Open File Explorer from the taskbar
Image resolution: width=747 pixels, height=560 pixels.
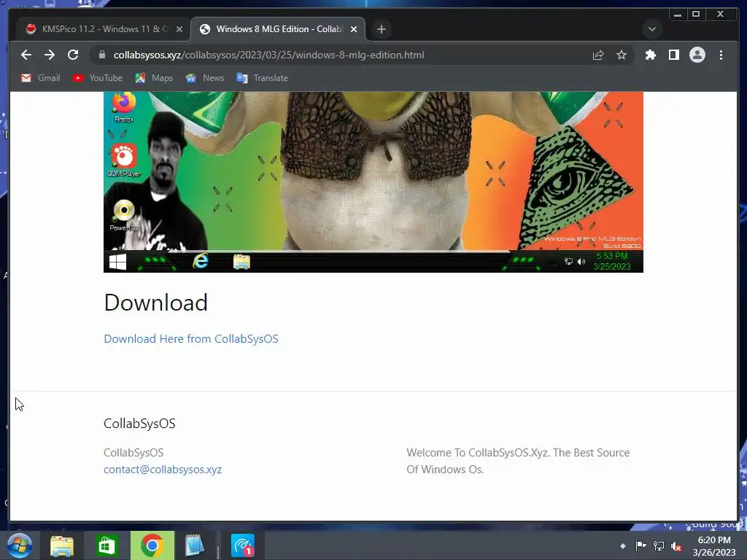tap(62, 545)
